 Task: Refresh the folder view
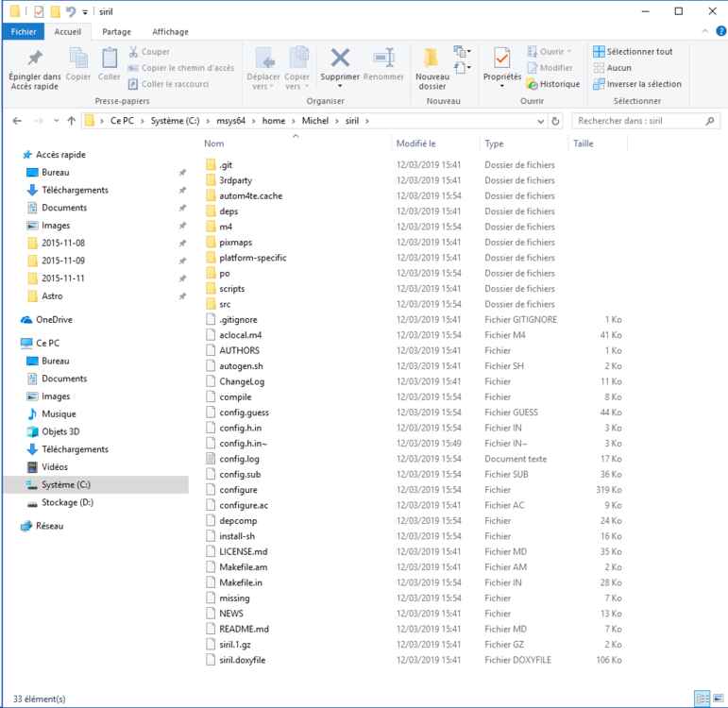[x=555, y=121]
